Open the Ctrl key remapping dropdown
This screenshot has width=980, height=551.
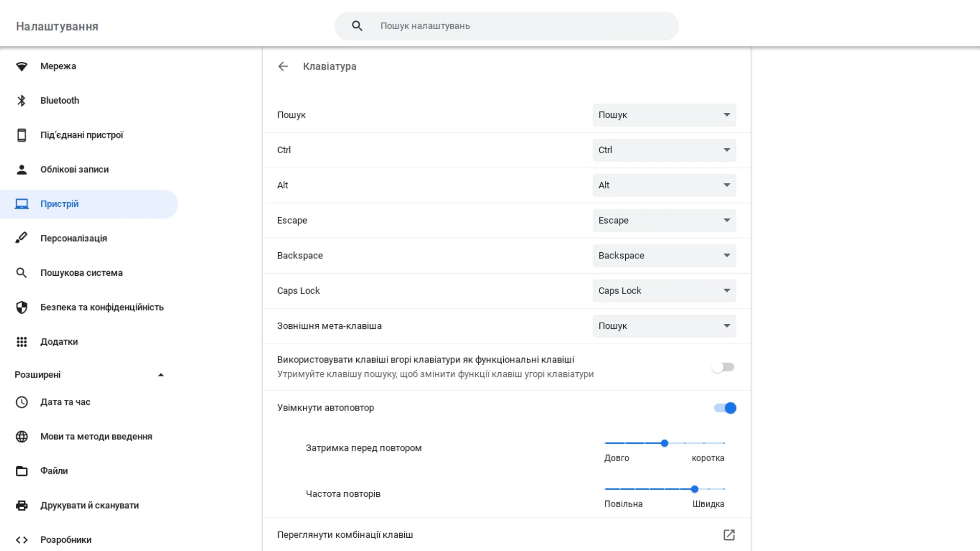pos(664,150)
